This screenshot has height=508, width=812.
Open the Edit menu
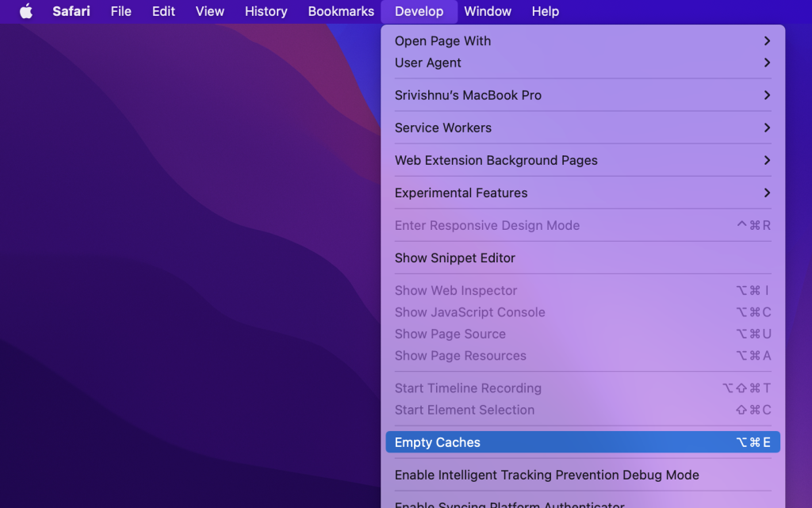(163, 11)
